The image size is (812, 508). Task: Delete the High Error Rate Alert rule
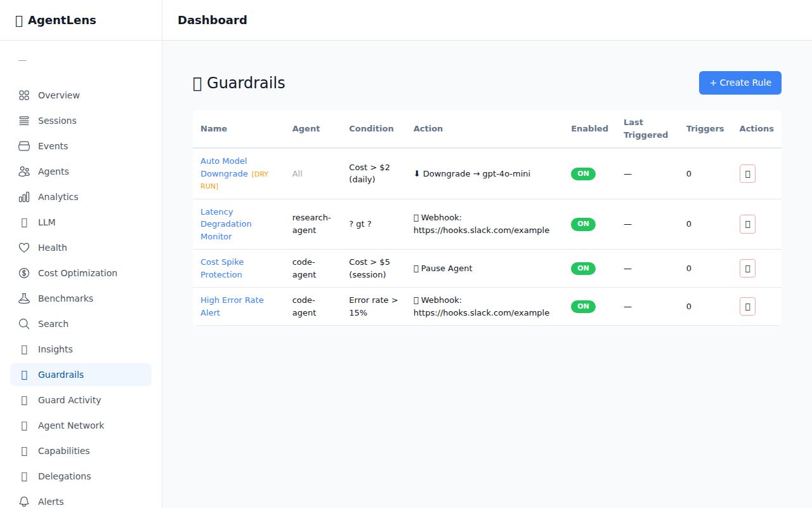(747, 307)
